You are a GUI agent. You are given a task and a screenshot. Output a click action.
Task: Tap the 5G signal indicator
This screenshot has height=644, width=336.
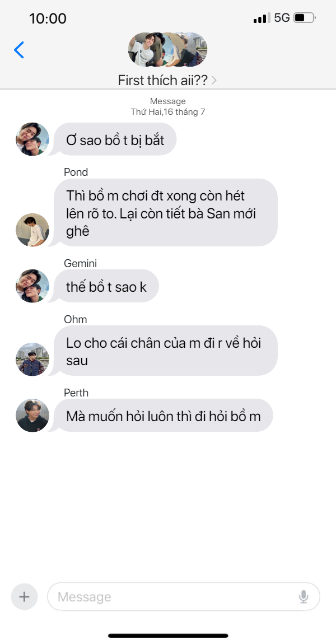click(282, 18)
